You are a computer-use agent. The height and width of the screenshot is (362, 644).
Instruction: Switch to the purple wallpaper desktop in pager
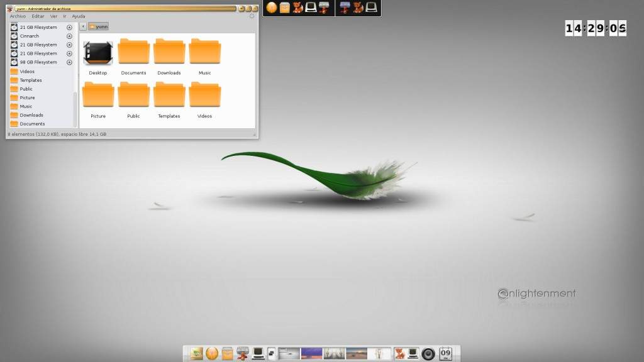pos(311,354)
